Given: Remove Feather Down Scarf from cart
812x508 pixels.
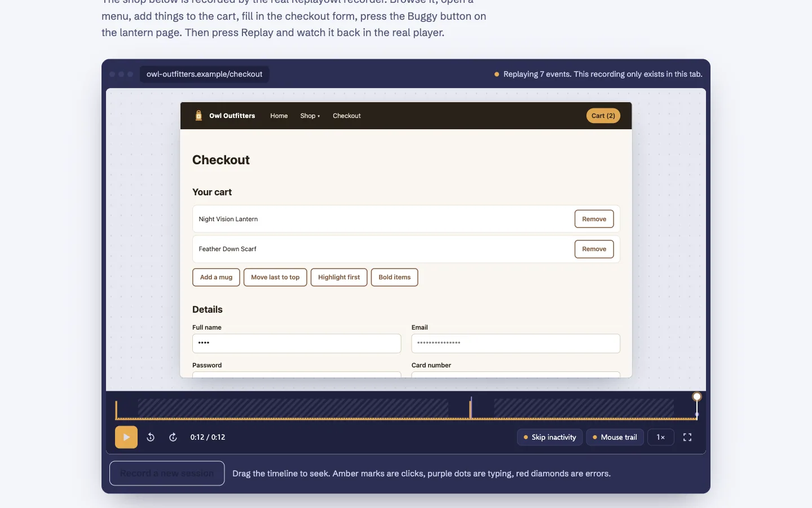Looking at the screenshot, I should pos(594,249).
